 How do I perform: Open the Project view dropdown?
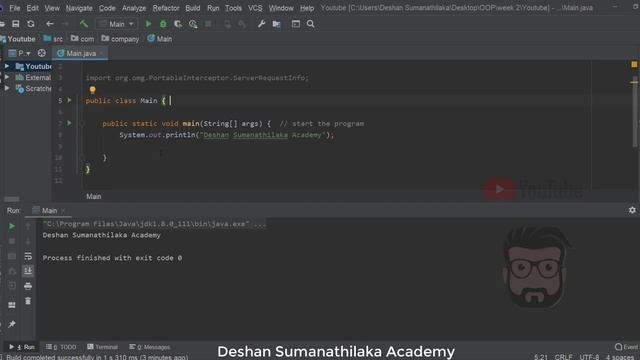20,53
